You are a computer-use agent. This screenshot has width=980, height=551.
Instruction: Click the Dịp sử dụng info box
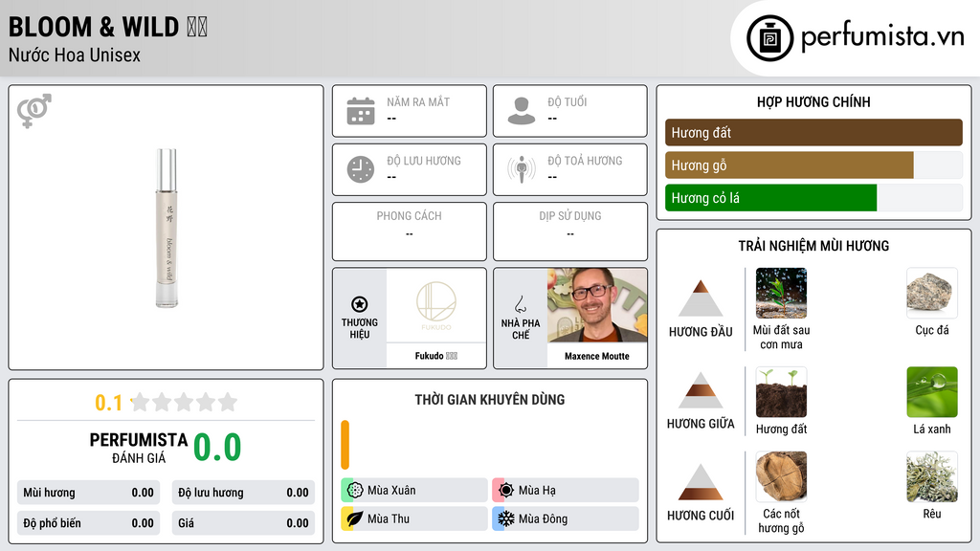pyautogui.click(x=570, y=231)
